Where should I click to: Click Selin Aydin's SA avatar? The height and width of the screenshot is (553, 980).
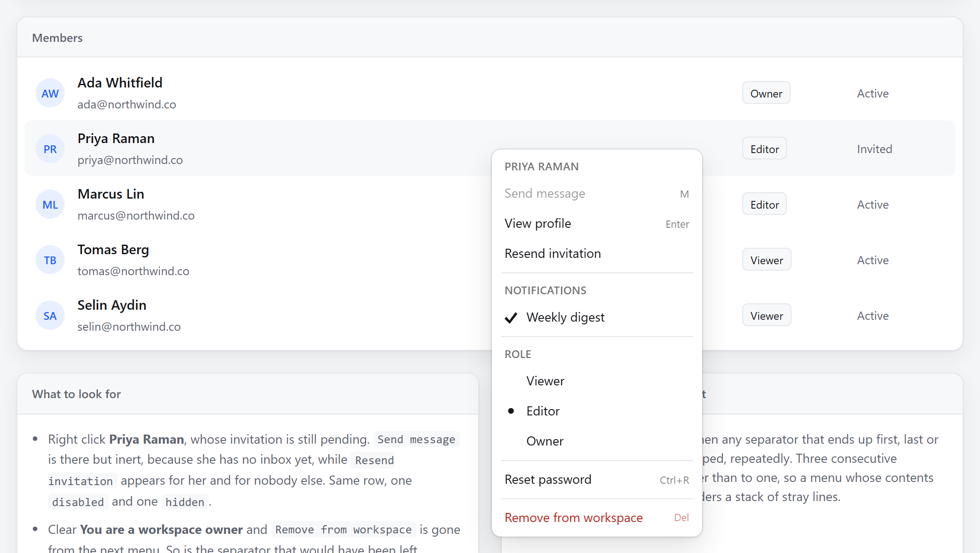pyautogui.click(x=50, y=316)
